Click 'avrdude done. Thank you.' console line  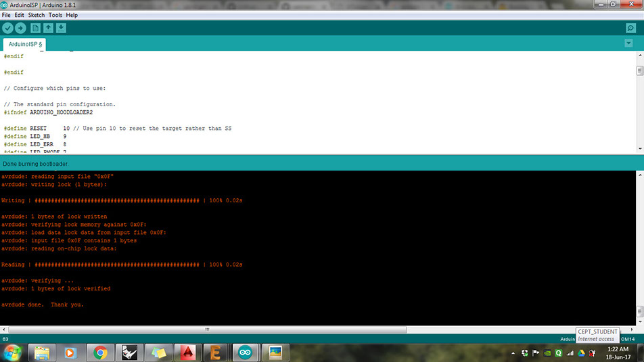click(43, 304)
